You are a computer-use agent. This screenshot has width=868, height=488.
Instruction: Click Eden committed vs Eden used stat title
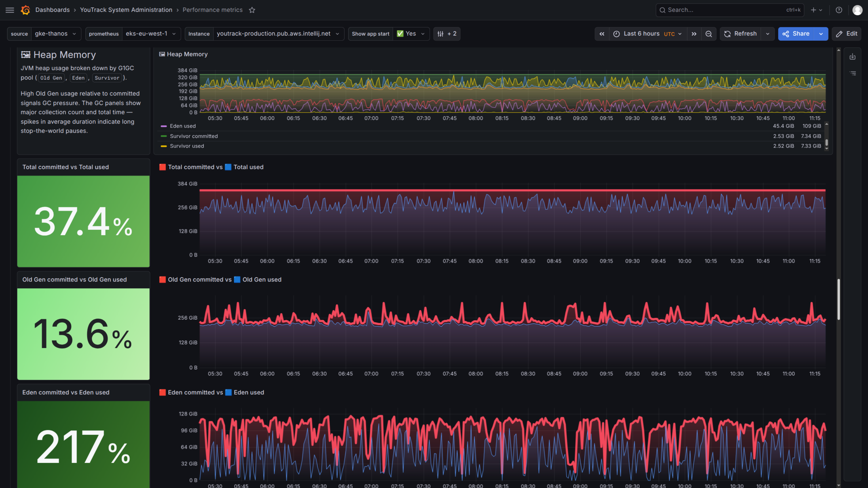[66, 392]
